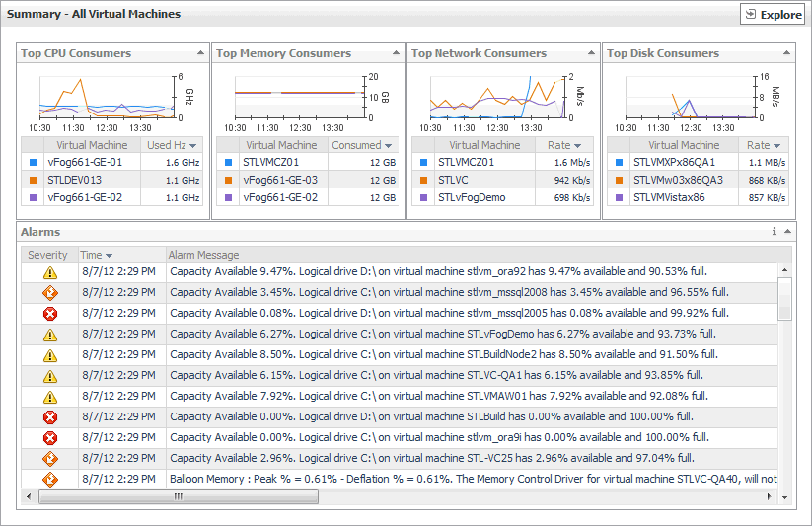The height and width of the screenshot is (526, 812).
Task: Click fatal severity icon for stlvm_mssql2005 alarm
Action: click(50, 314)
